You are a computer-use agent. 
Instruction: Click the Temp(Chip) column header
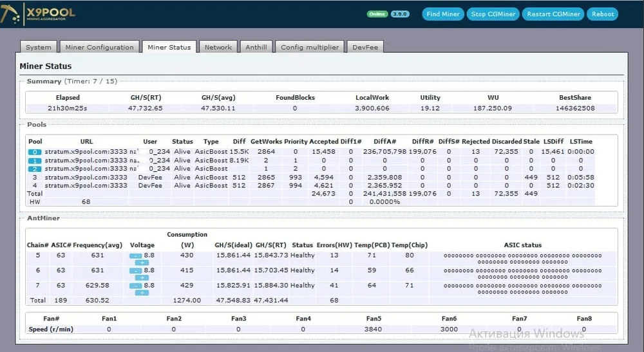coord(410,245)
